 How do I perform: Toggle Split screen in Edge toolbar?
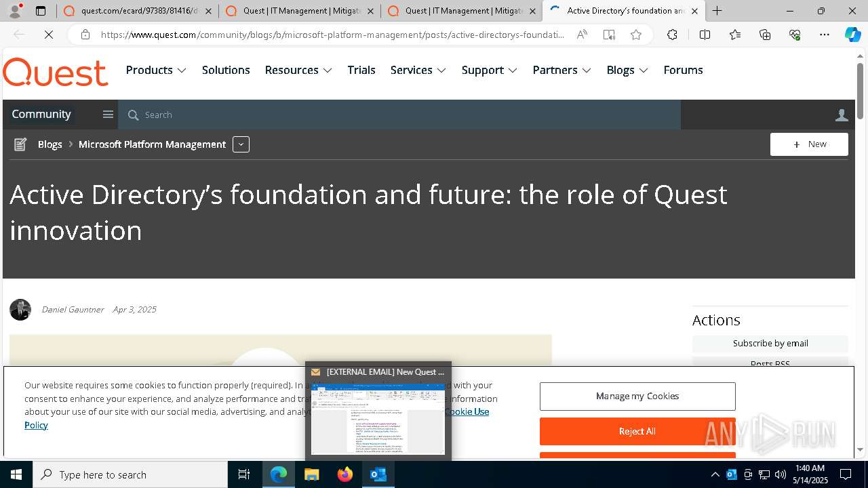pyautogui.click(x=705, y=35)
